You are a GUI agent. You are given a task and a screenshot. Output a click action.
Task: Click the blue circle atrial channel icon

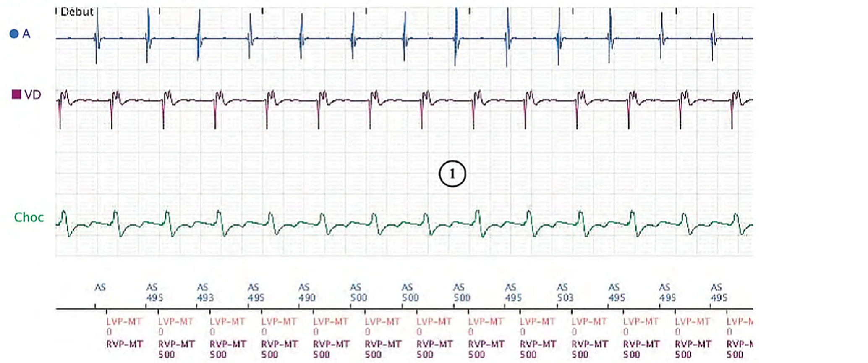pyautogui.click(x=14, y=34)
